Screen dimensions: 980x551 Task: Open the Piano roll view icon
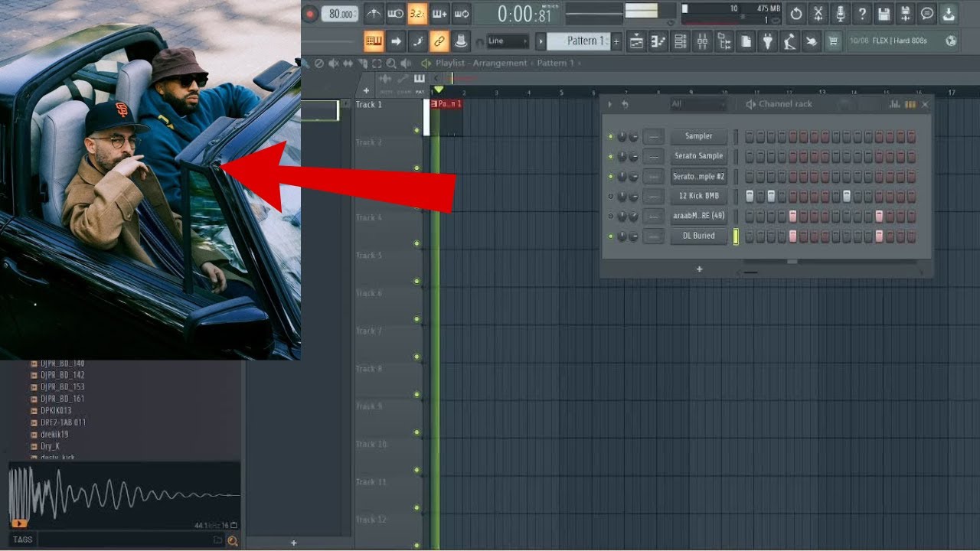658,41
